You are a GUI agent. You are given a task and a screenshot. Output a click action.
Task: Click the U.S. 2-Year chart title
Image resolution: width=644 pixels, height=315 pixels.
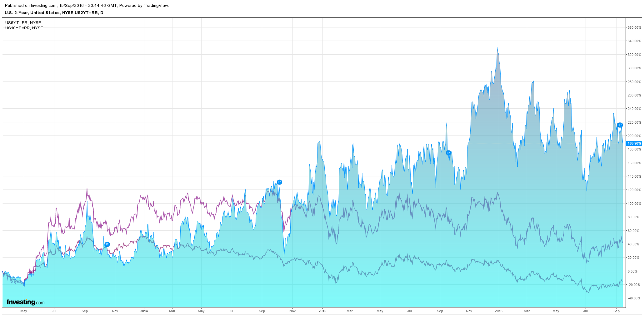[54, 13]
